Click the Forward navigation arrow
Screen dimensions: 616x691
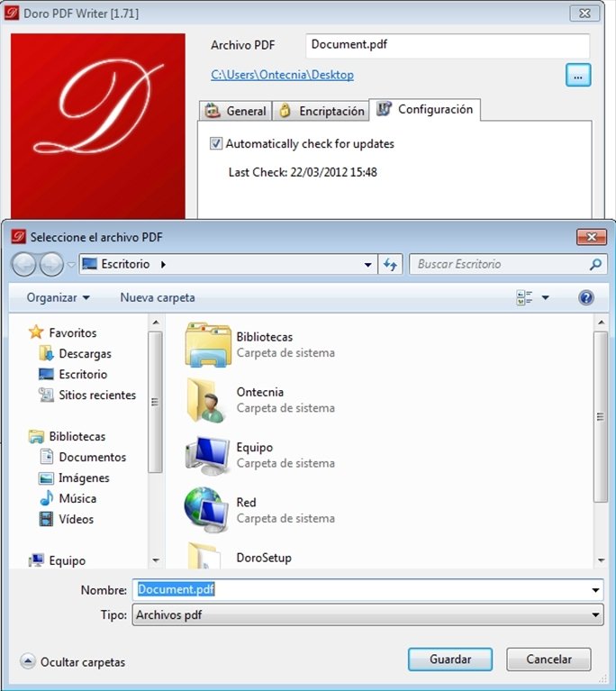pos(51,264)
